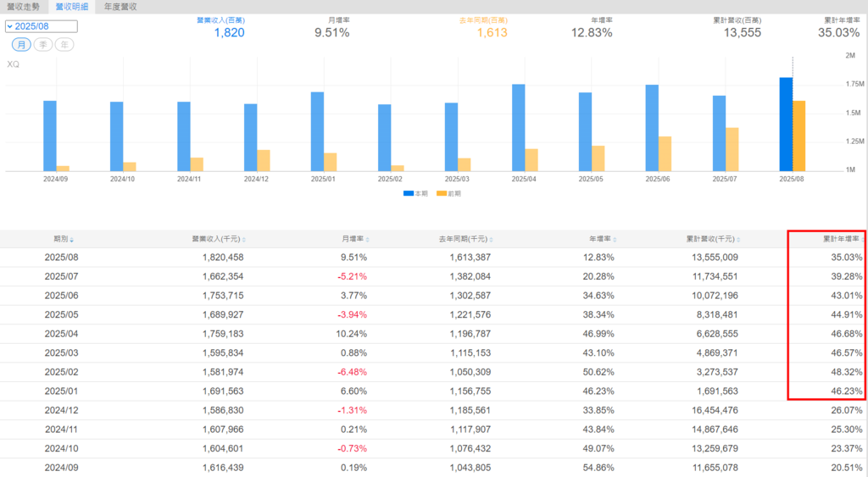The width and height of the screenshot is (868, 477).
Task: Click top summary value 13,555
Action: [743, 33]
